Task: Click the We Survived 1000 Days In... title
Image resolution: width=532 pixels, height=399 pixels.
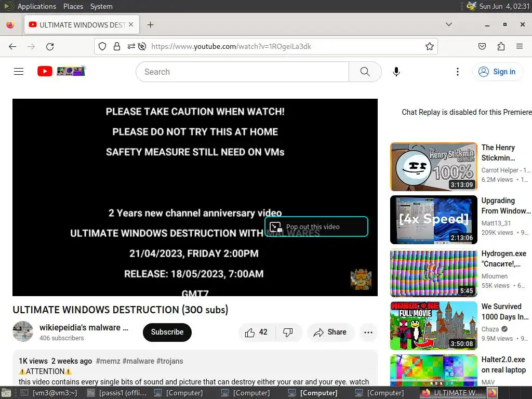Action: (x=505, y=312)
